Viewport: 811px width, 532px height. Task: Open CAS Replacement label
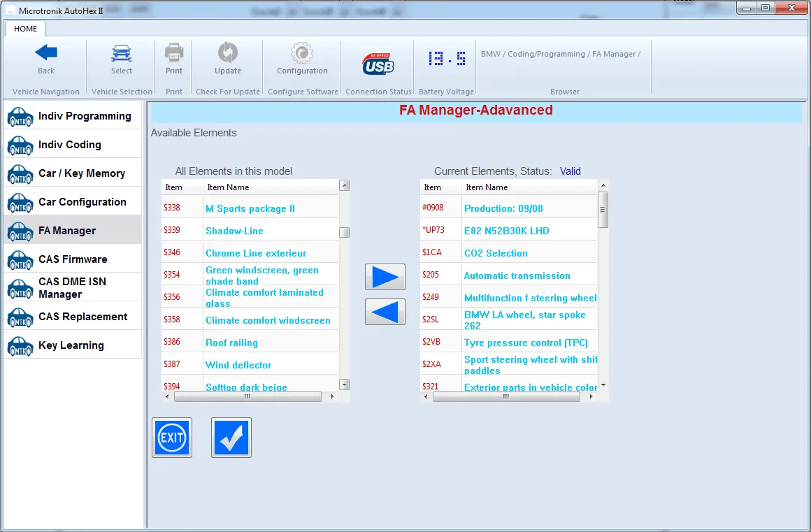(82, 317)
